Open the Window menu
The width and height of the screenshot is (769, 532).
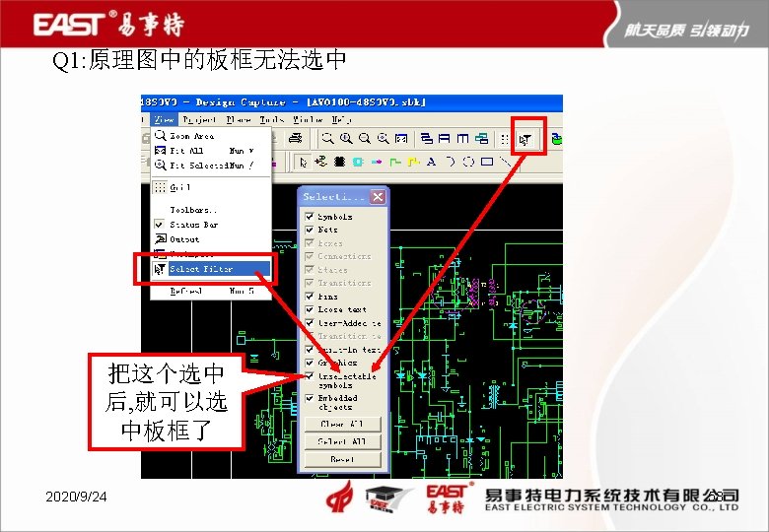(308, 119)
